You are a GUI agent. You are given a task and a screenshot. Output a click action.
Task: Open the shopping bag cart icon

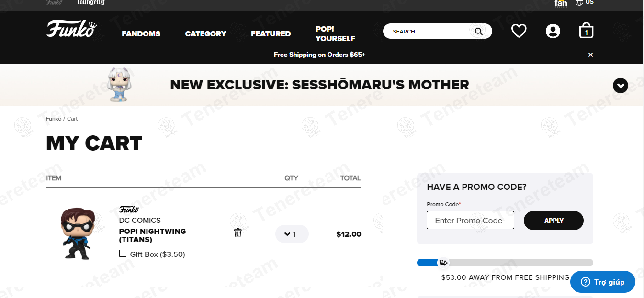click(x=586, y=32)
